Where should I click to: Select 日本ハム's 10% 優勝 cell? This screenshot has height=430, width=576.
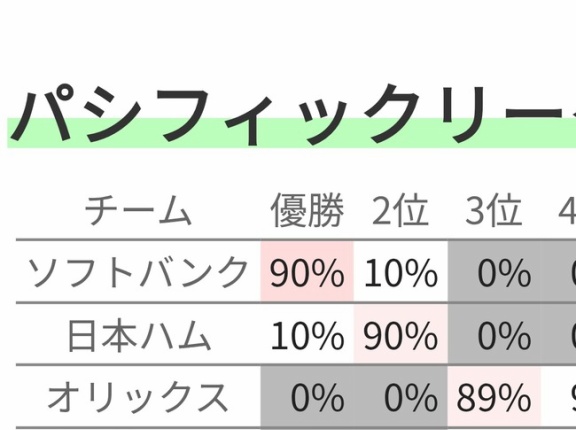click(307, 334)
